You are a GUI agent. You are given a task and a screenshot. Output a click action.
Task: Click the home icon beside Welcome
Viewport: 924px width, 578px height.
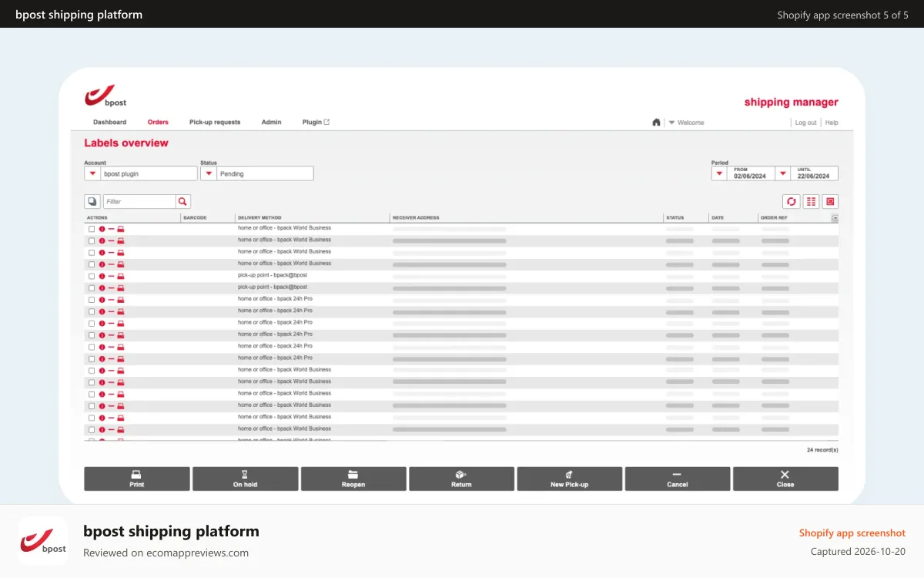coord(656,122)
